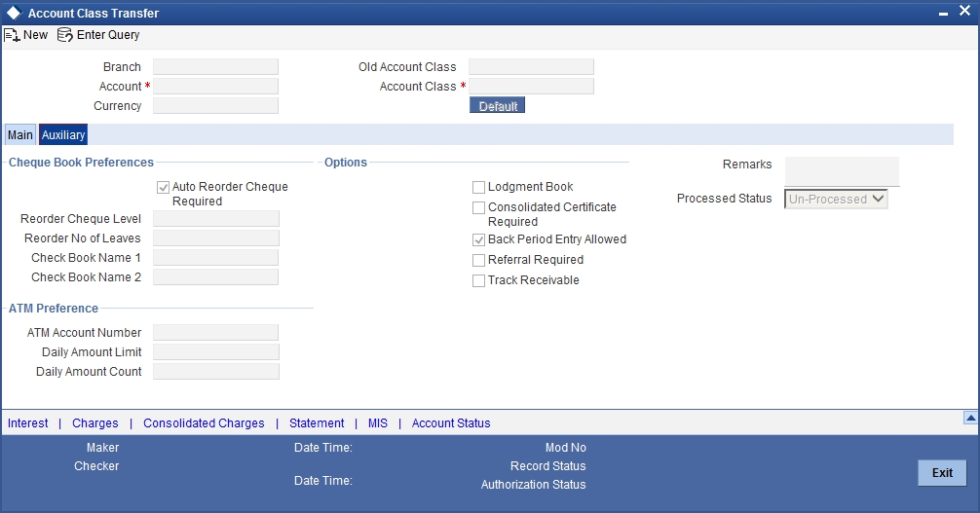Open the Interest link
The image size is (980, 513).
[27, 423]
